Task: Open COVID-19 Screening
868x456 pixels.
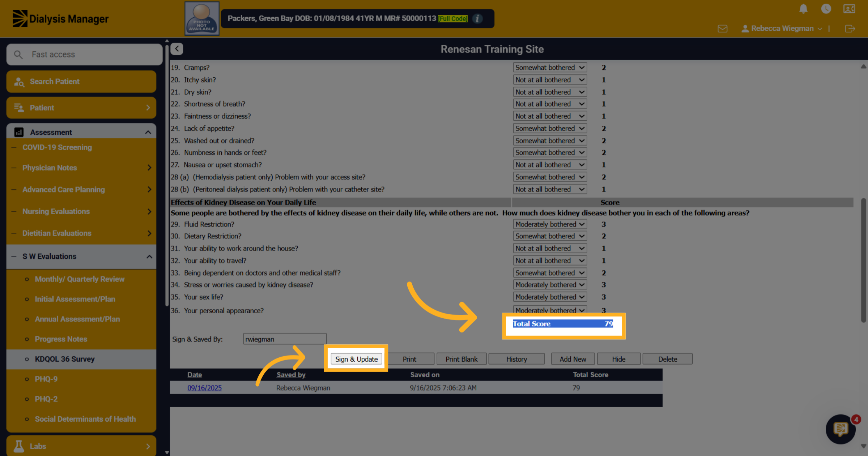Action: pyautogui.click(x=57, y=147)
